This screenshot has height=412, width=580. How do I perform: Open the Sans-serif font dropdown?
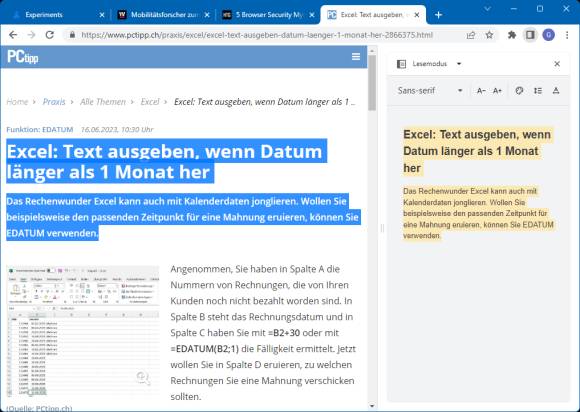pyautogui.click(x=430, y=91)
